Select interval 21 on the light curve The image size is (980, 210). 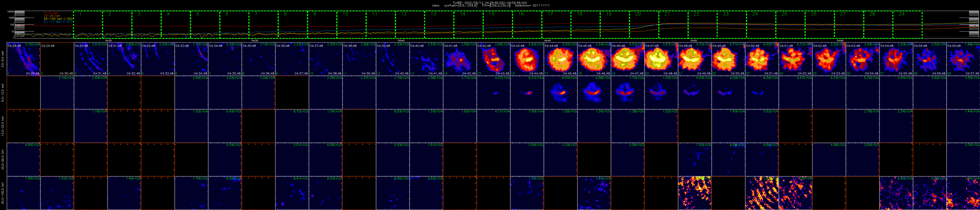pos(673,24)
